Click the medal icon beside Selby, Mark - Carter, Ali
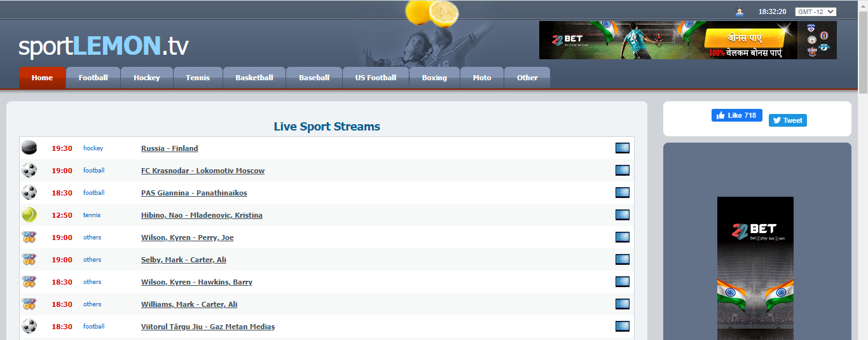The image size is (868, 340). click(x=29, y=259)
